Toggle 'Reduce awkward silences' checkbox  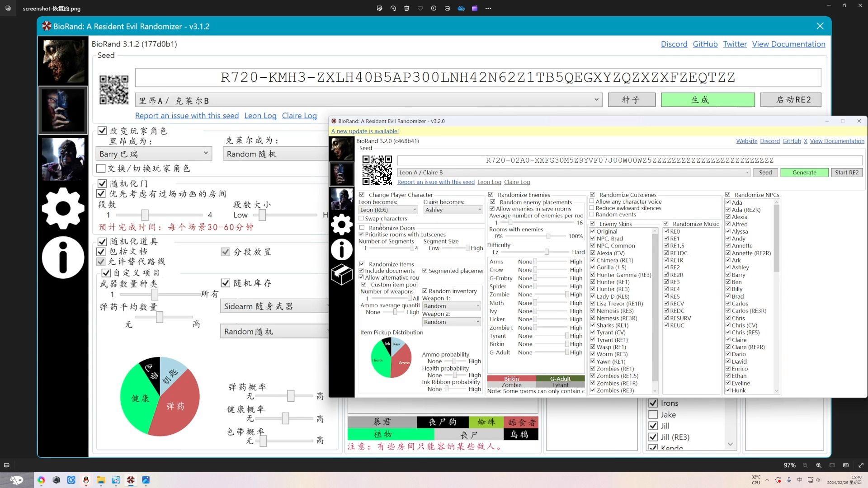point(592,208)
